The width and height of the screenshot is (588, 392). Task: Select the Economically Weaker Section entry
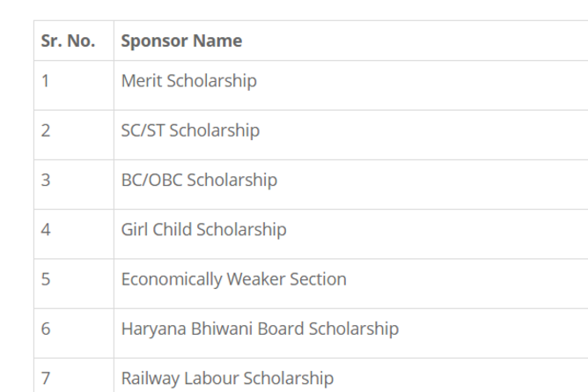click(233, 279)
